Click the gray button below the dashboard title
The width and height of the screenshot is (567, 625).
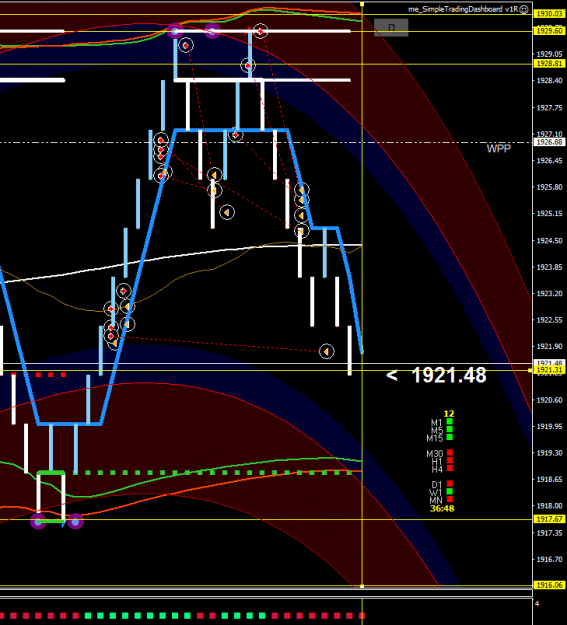[391, 28]
